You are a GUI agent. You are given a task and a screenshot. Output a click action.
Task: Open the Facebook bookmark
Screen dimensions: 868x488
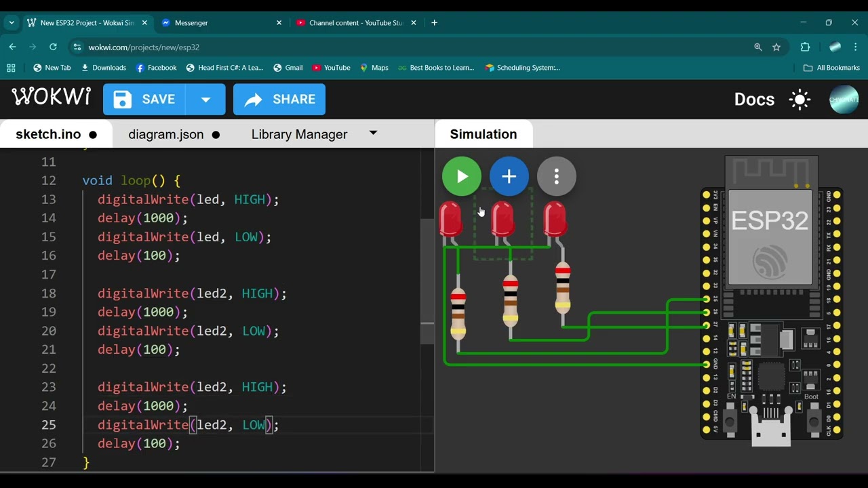[156, 68]
